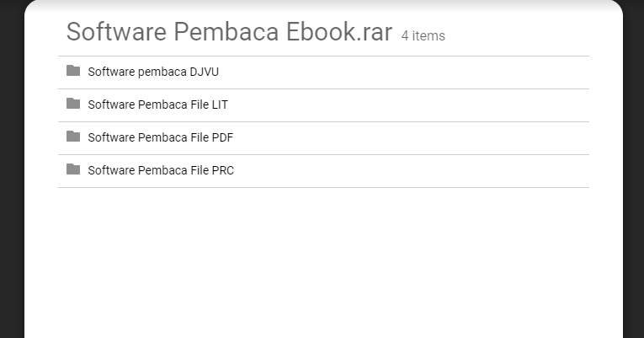The width and height of the screenshot is (644, 338).
Task: Click the word 'DJVU' in the first entry
Action: coord(204,72)
